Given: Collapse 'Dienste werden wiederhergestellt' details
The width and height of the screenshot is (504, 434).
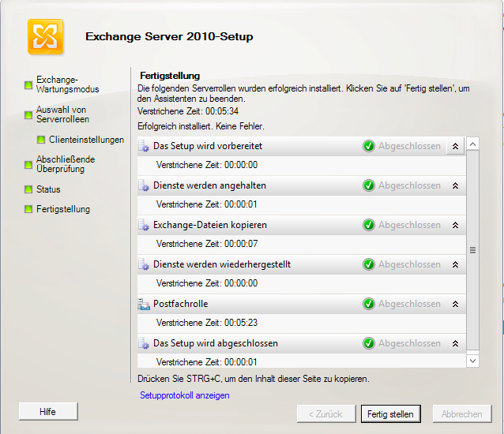Looking at the screenshot, I should pos(456,265).
